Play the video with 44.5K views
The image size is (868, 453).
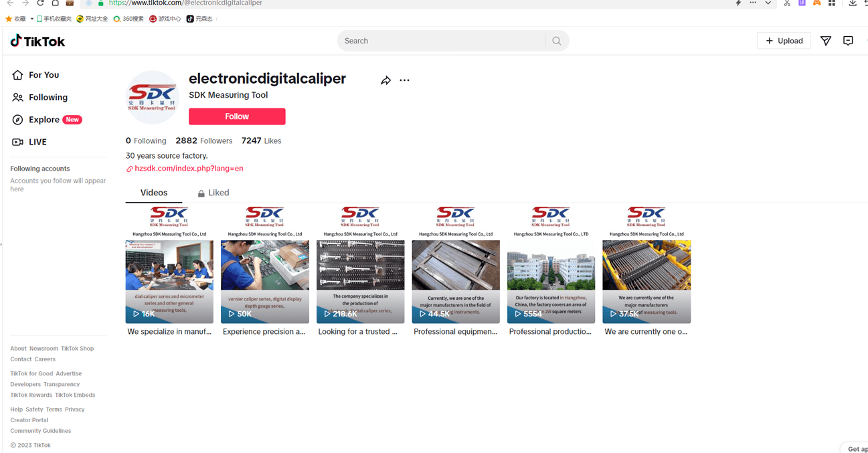tap(456, 265)
